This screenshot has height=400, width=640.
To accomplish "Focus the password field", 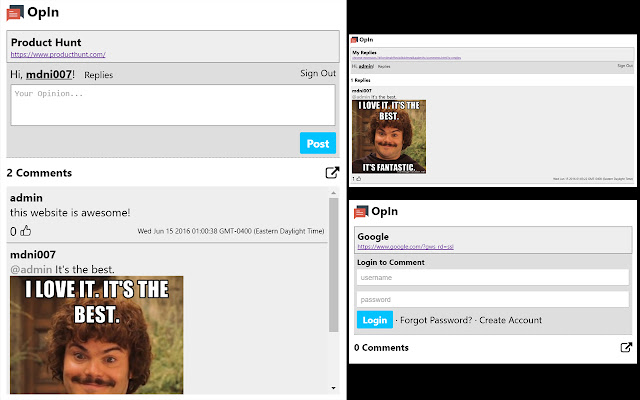I will pyautogui.click(x=493, y=300).
